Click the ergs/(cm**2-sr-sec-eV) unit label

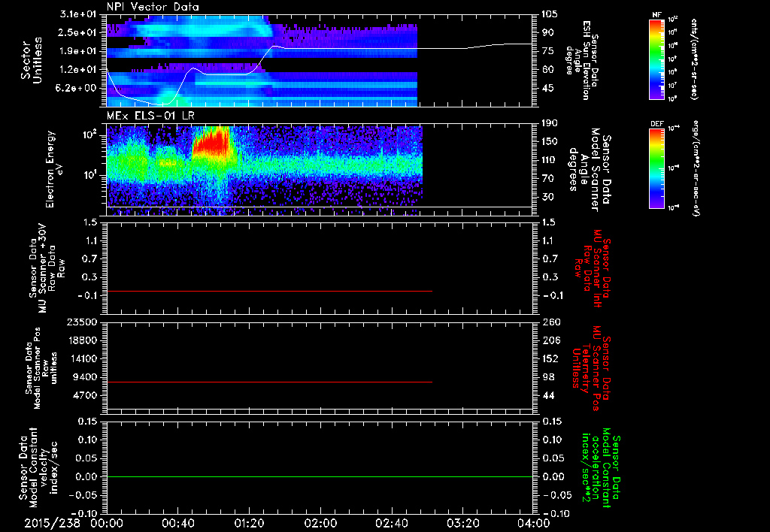click(696, 168)
